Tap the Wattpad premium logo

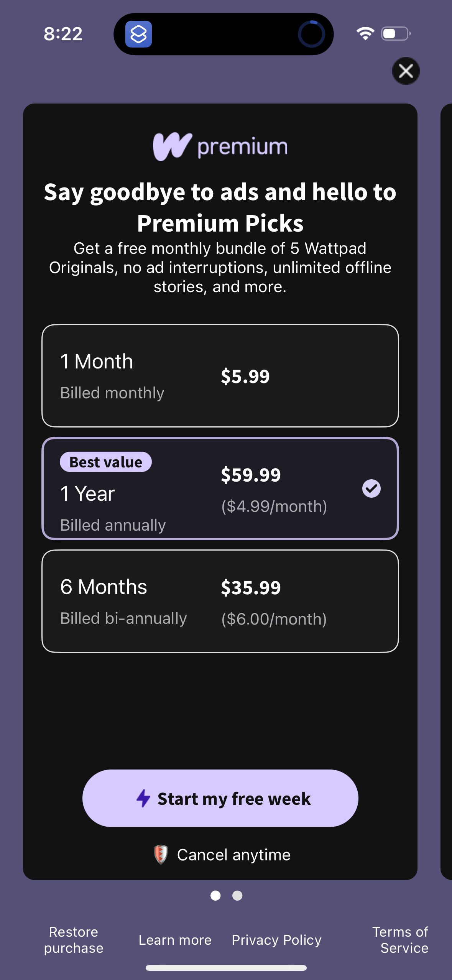(220, 146)
